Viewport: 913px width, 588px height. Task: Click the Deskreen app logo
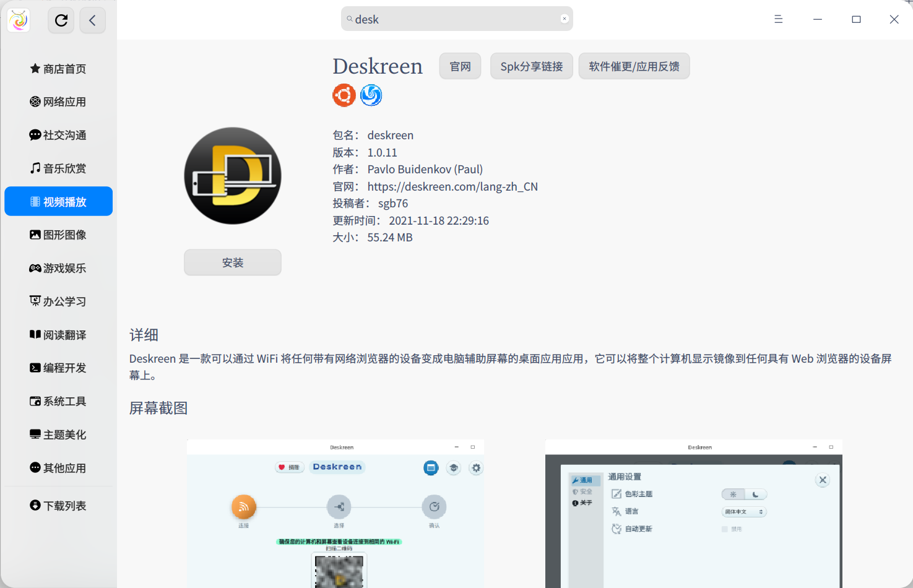click(233, 176)
